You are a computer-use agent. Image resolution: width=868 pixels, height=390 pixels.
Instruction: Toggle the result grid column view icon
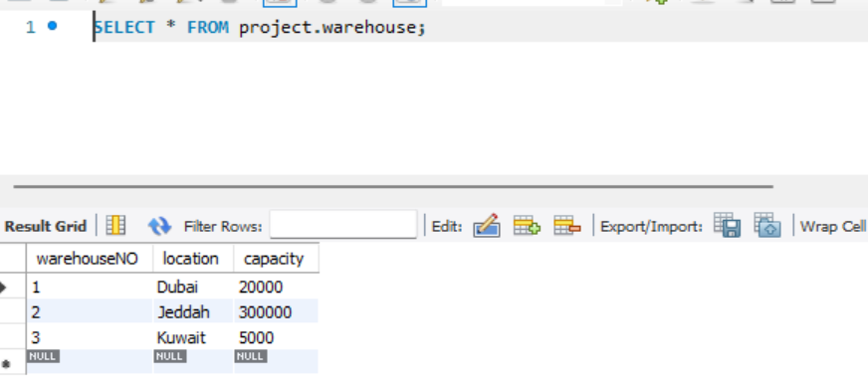pos(115,226)
